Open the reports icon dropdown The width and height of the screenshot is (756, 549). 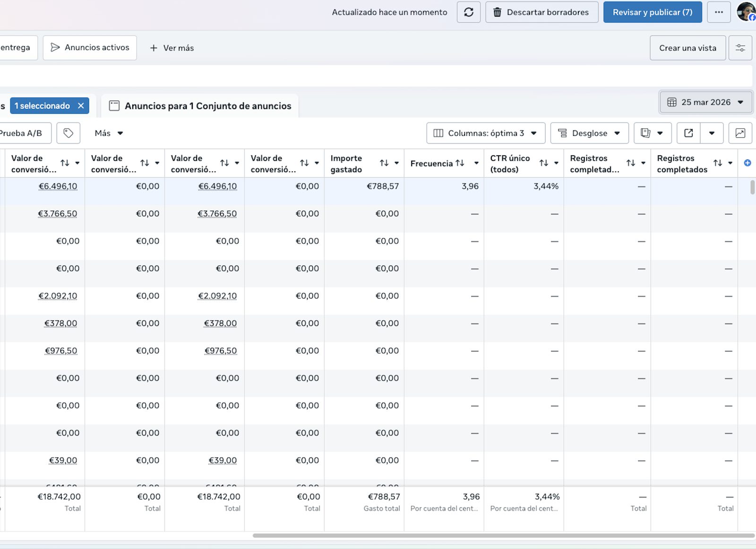coord(652,133)
